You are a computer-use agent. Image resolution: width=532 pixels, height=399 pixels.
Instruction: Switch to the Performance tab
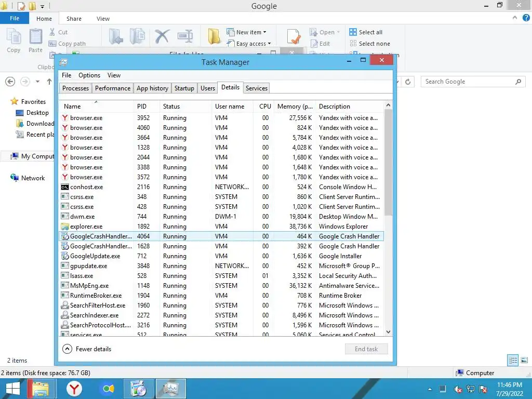[x=113, y=88]
